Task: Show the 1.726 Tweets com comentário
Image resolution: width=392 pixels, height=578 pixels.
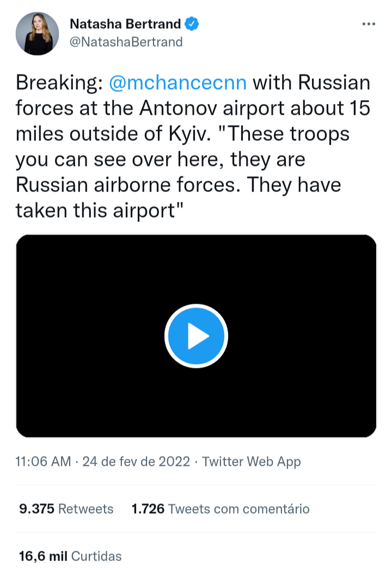Action: click(220, 509)
